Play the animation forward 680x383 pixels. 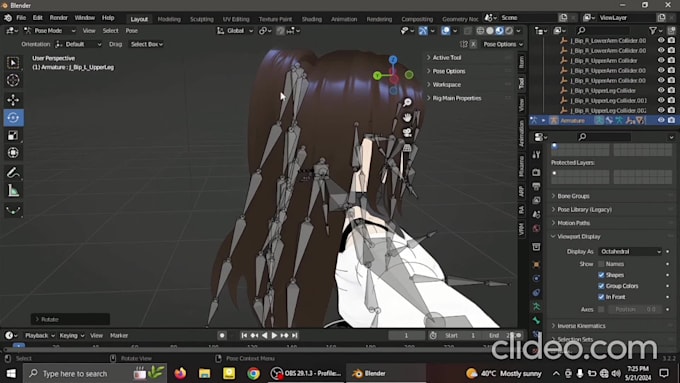click(274, 335)
